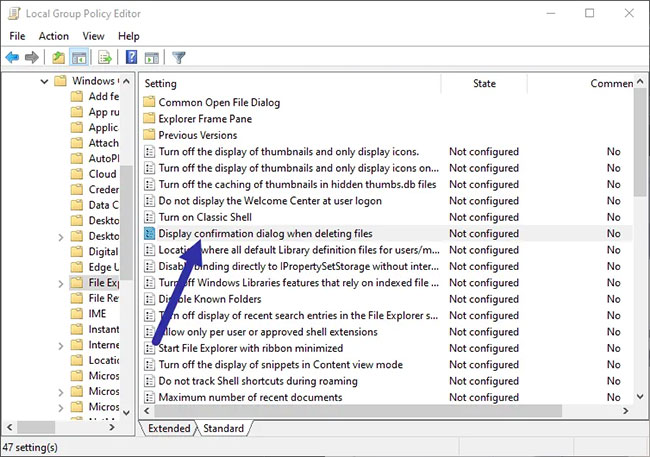
Task: Sort list by the State column header
Action: tap(484, 84)
